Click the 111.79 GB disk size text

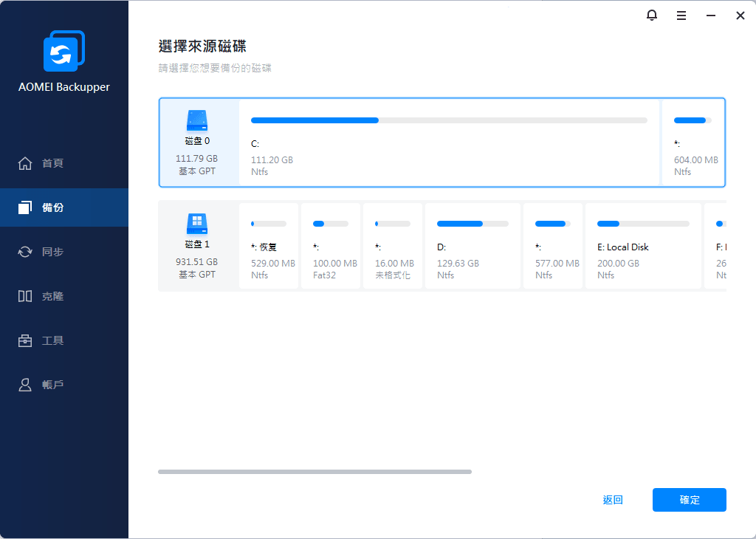pos(196,159)
